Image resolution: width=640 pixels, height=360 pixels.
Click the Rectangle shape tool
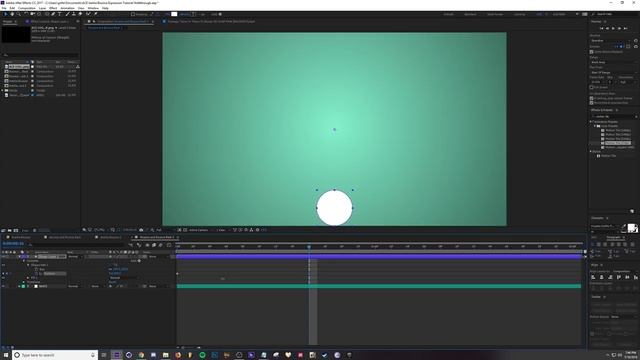point(46,14)
